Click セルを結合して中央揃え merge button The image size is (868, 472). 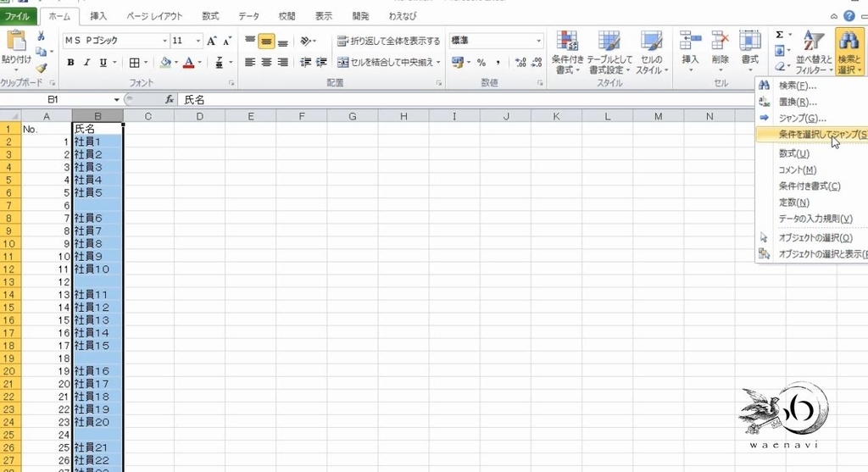388,63
